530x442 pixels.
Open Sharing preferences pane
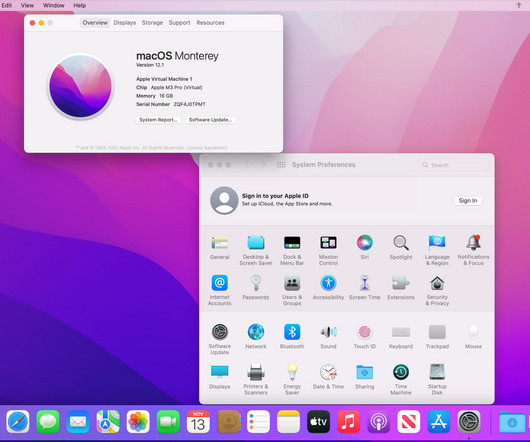(x=364, y=377)
